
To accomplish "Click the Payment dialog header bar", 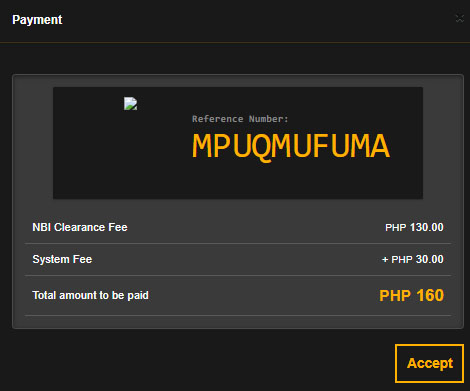I will tap(235, 21).
